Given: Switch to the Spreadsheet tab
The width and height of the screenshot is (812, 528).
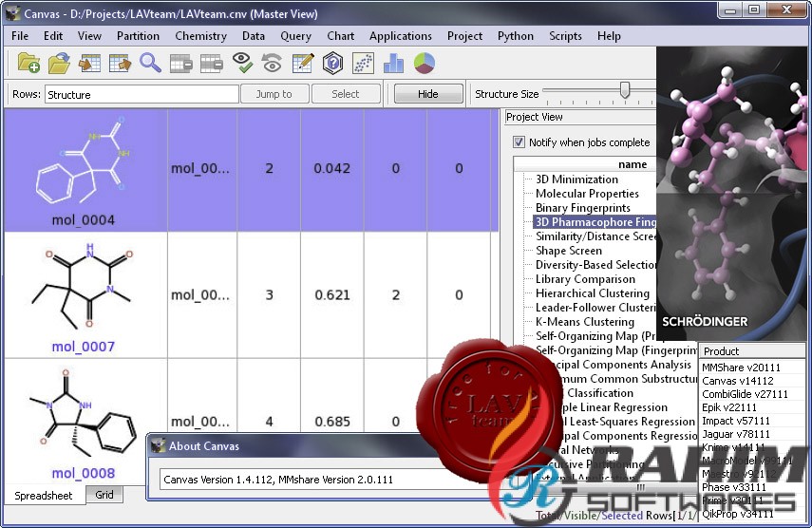Looking at the screenshot, I should [x=44, y=496].
